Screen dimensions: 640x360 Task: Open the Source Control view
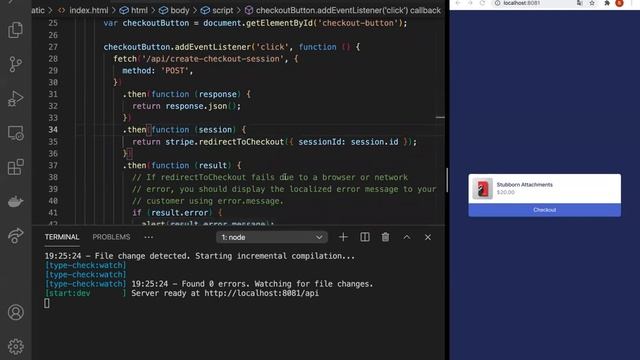[16, 64]
